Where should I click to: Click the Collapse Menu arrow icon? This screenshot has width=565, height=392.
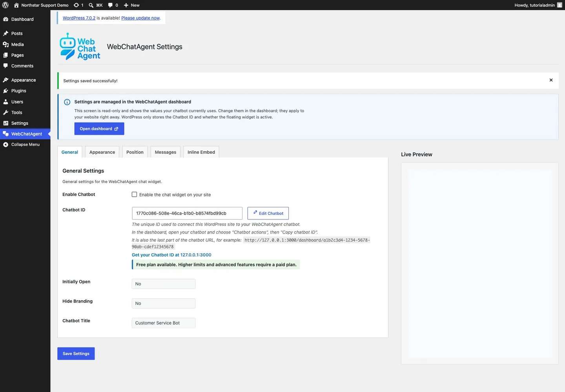[5, 145]
